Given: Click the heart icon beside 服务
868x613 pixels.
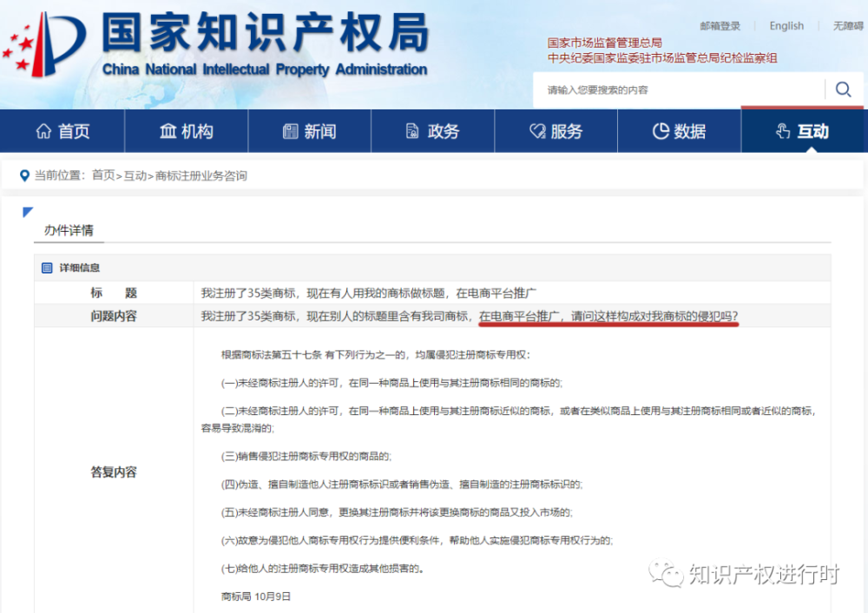Looking at the screenshot, I should [x=537, y=131].
